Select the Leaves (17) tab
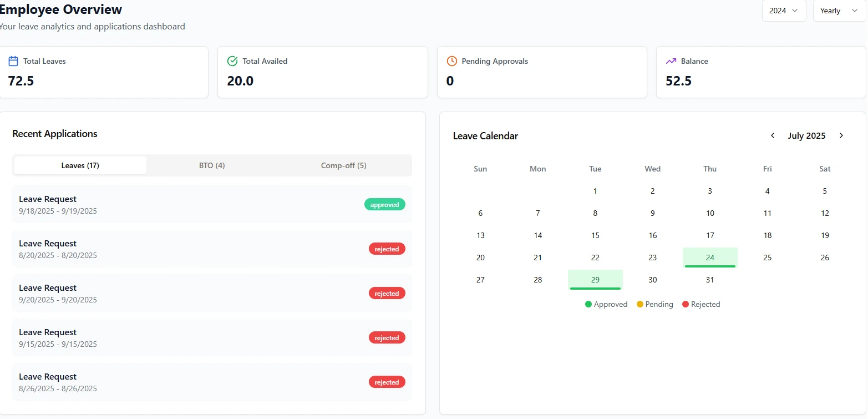This screenshot has height=419, width=868. [80, 165]
